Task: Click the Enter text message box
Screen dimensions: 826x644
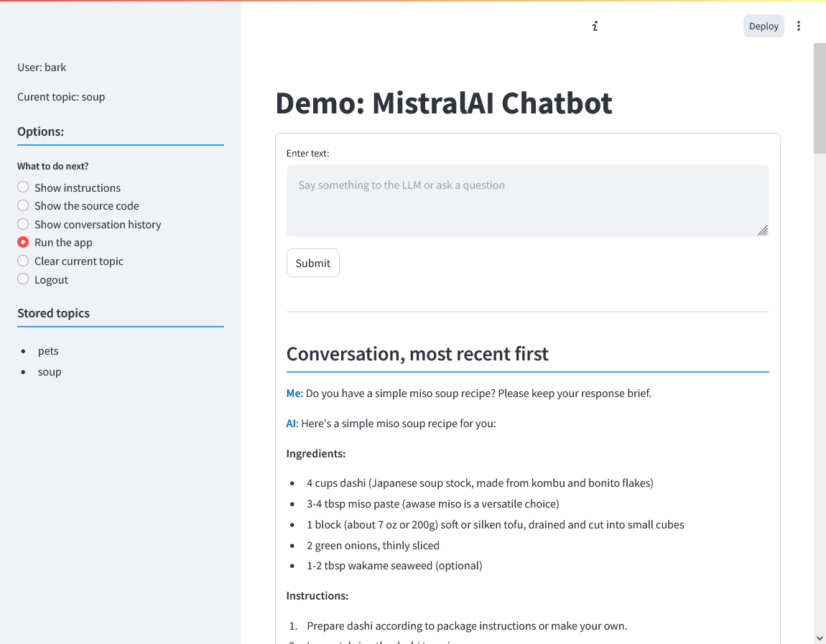Action: [527, 200]
